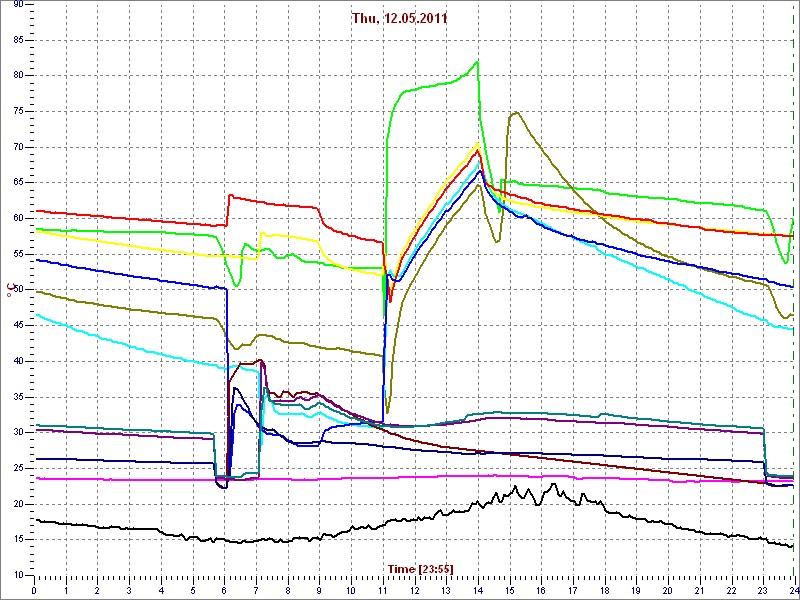Click the y-axis value 85

point(17,40)
